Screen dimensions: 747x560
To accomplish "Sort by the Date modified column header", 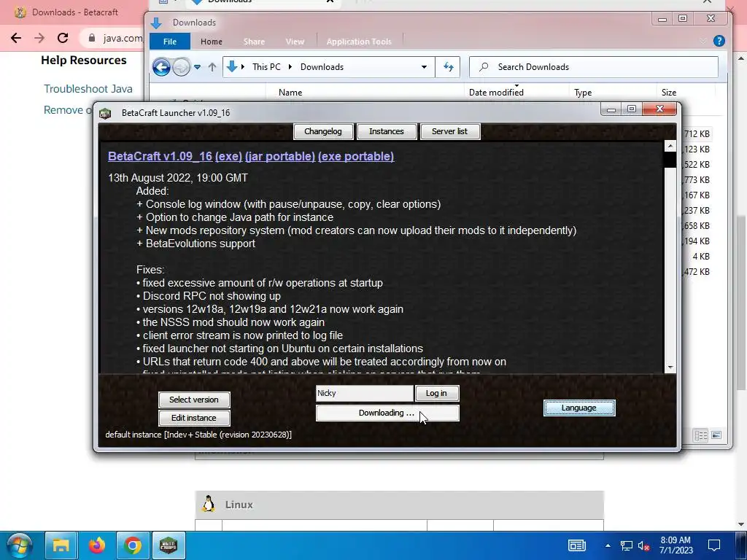I will tap(496, 93).
